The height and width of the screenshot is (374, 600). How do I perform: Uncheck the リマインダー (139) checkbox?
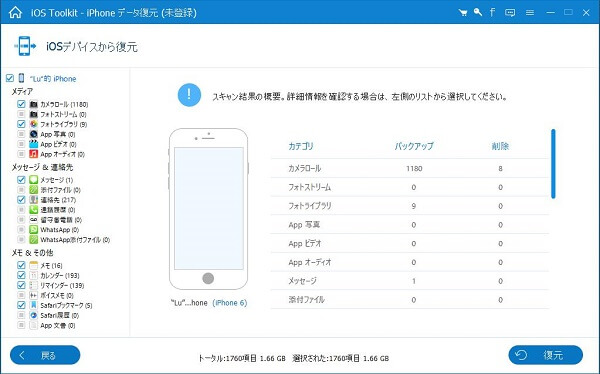click(x=21, y=285)
